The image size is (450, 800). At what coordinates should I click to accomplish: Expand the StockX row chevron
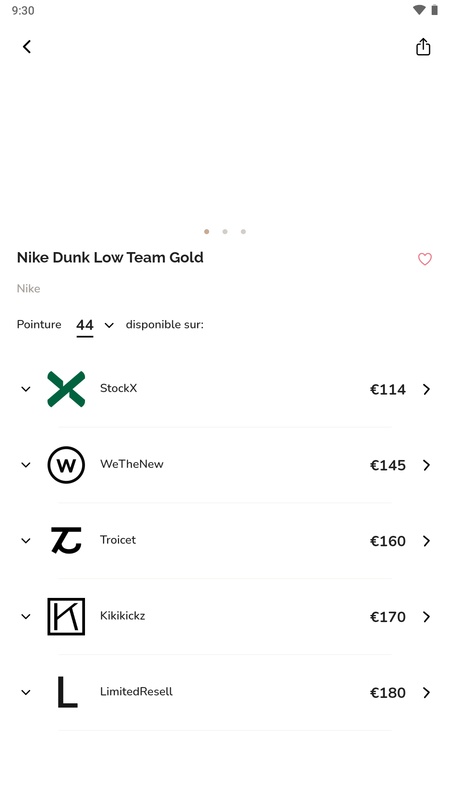[26, 389]
